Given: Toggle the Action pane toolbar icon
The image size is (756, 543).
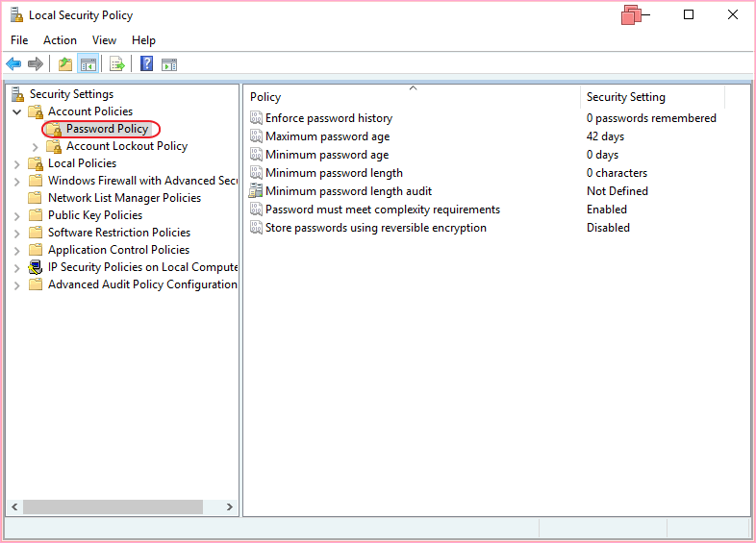Looking at the screenshot, I should coord(169,64).
